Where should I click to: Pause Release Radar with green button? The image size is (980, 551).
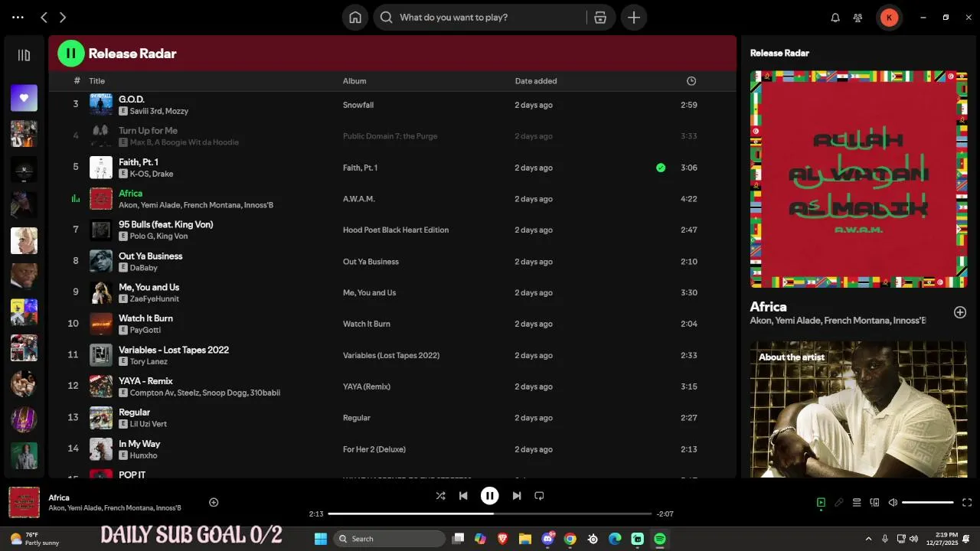(71, 54)
